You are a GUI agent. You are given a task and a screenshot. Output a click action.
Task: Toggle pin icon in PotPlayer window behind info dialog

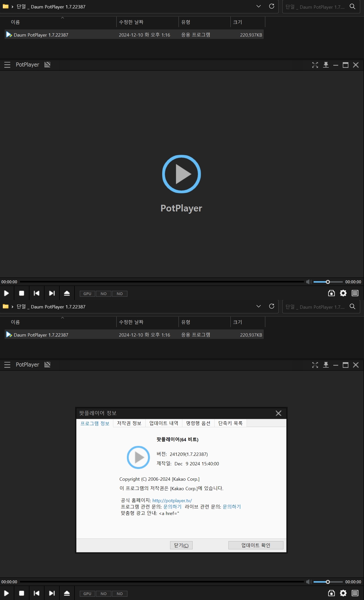click(x=326, y=365)
